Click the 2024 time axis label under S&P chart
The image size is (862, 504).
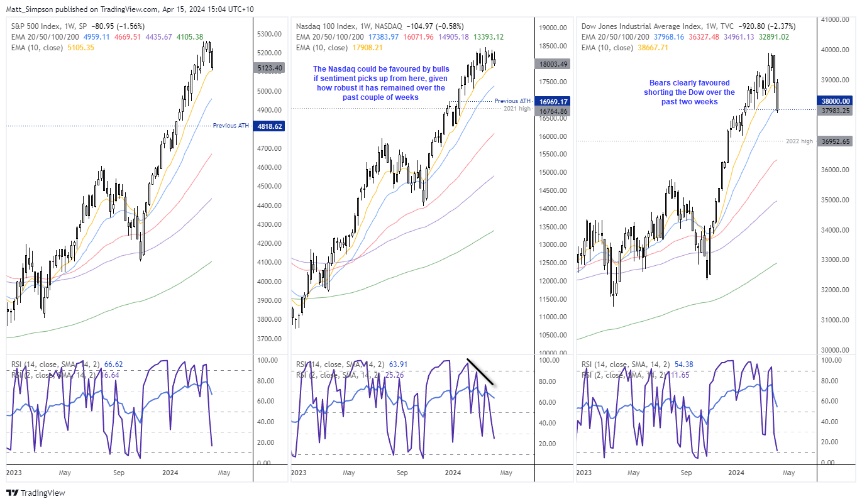[172, 472]
